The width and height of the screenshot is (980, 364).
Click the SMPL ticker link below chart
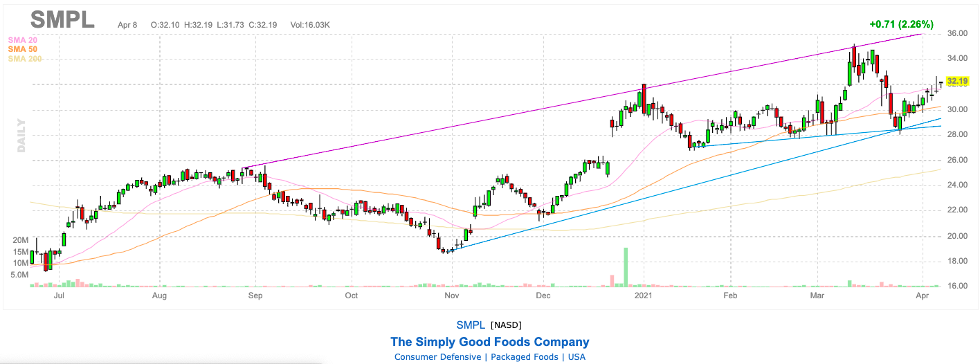[x=471, y=325]
